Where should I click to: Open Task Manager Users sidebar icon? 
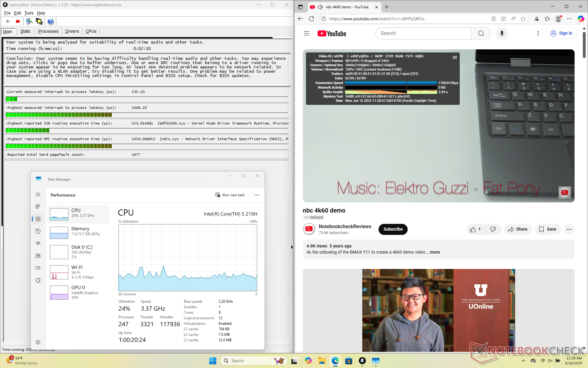tap(38, 256)
